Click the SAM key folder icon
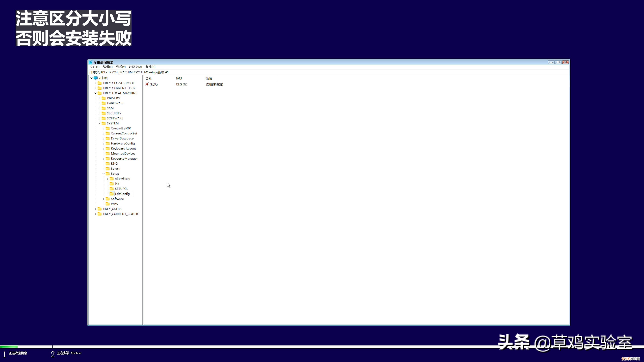The image size is (644, 362). click(103, 108)
